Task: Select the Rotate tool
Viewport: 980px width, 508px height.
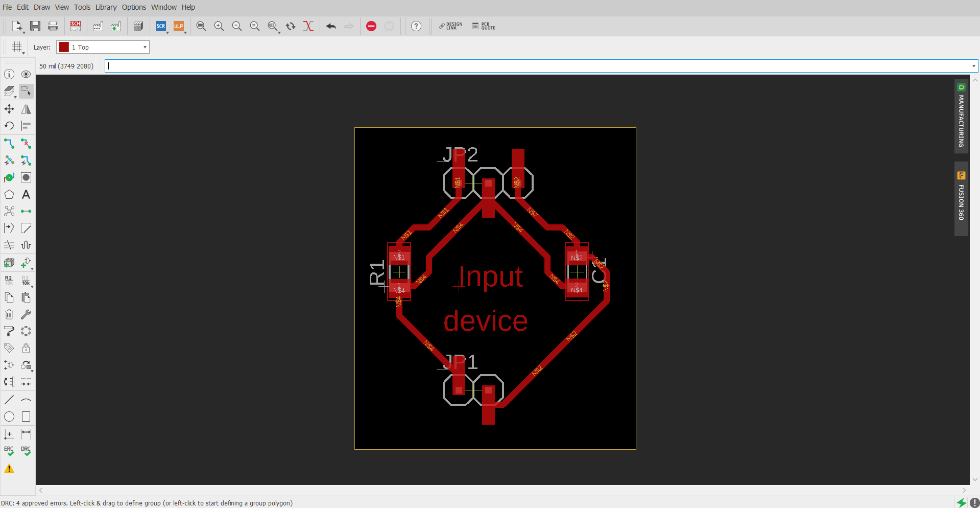Action: [9, 126]
